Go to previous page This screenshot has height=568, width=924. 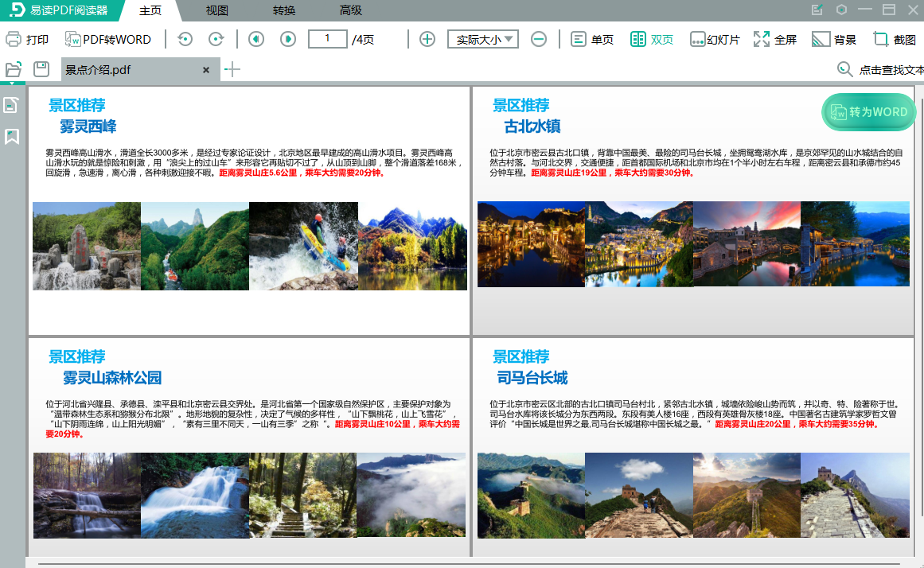click(x=255, y=40)
